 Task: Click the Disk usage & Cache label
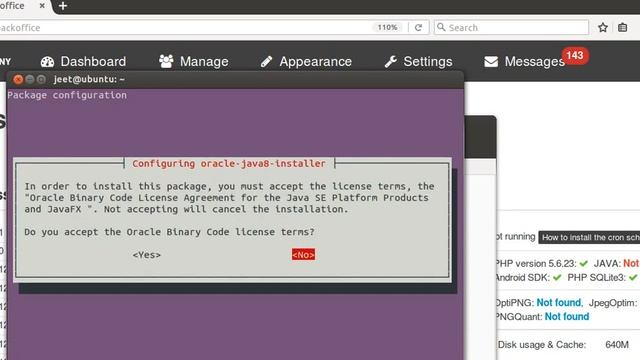point(542,344)
